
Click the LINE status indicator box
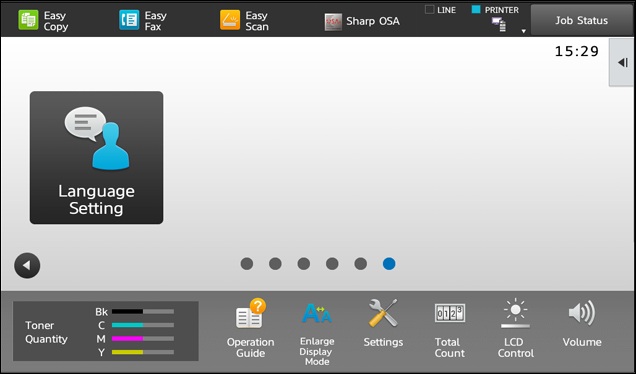coord(430,9)
